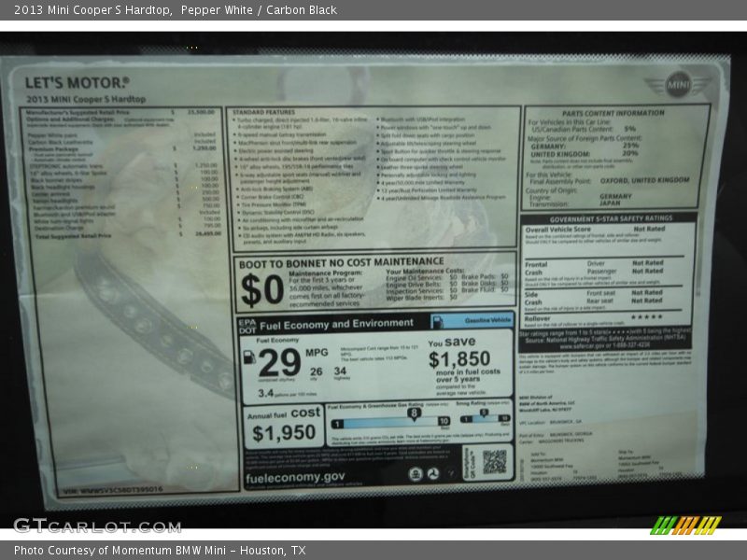Click the Rollover five-star rating
This screenshot has width=747, height=560.
pos(647,316)
